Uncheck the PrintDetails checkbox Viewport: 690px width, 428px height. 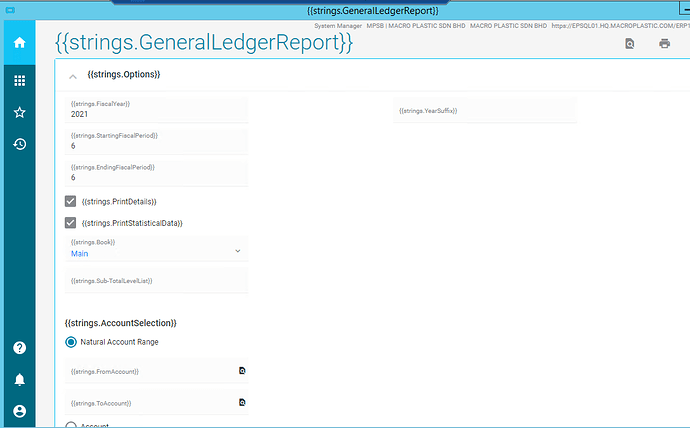(70, 201)
